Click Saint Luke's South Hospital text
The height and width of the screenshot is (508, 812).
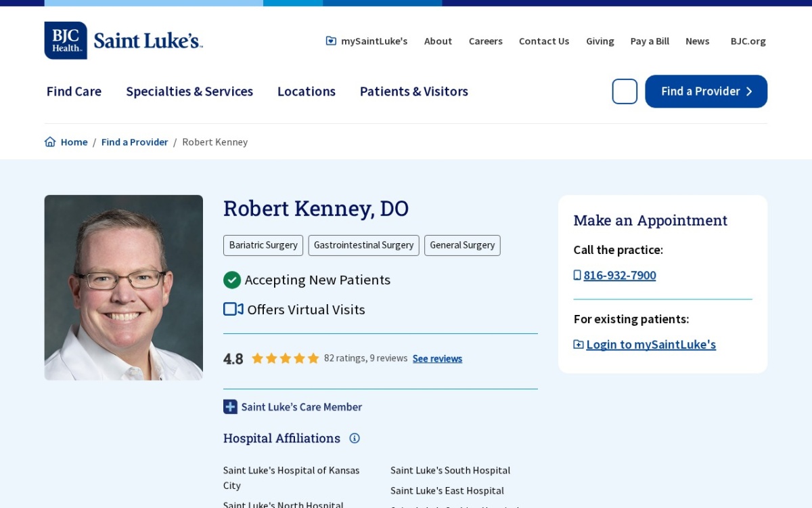point(451,470)
